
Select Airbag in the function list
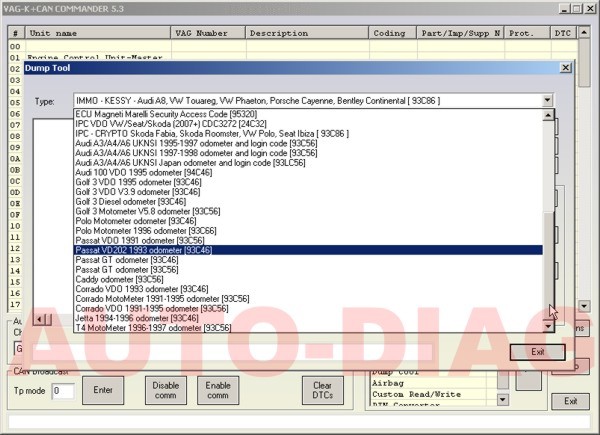click(x=429, y=383)
